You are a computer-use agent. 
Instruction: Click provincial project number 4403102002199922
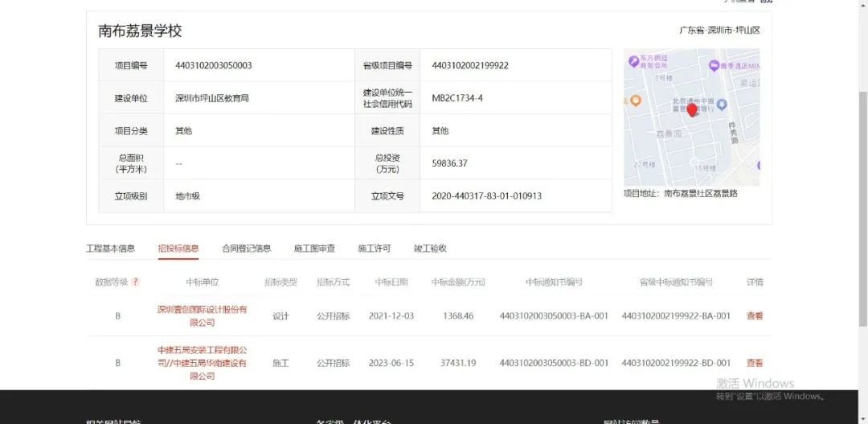coord(470,65)
